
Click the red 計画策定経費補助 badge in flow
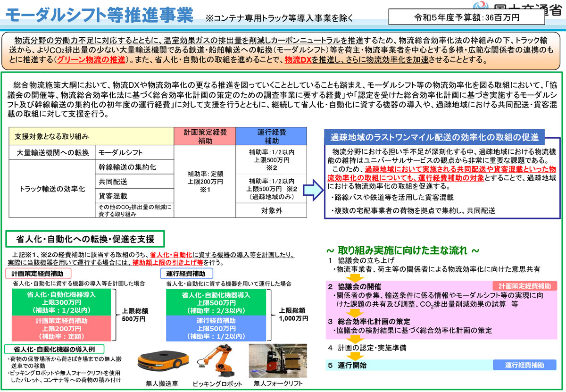point(524,286)
